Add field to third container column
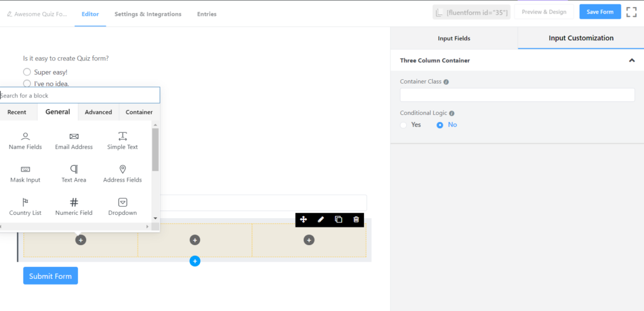The width and height of the screenshot is (644, 311). pyautogui.click(x=309, y=240)
